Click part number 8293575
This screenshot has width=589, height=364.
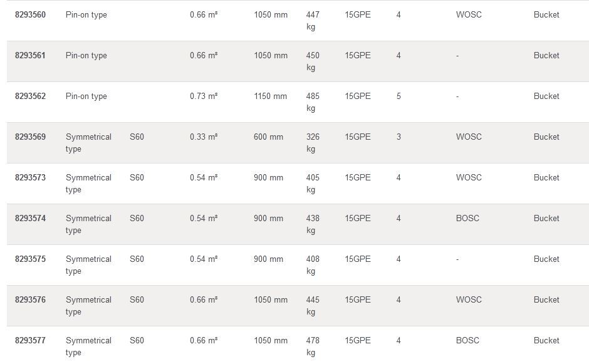(30, 259)
